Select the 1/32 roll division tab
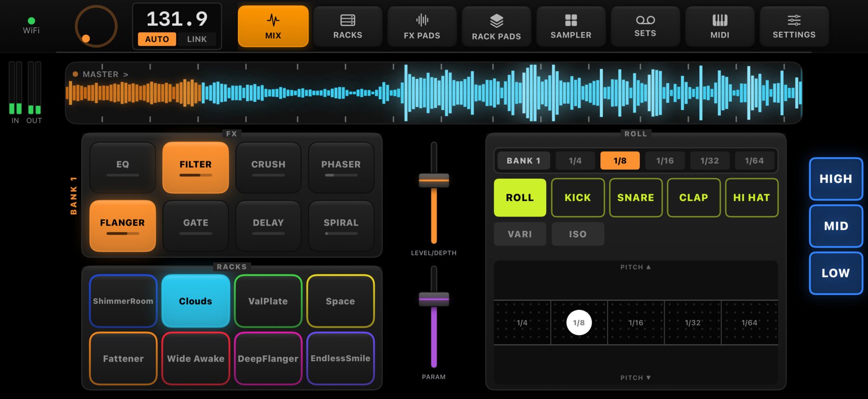Screen dimensions: 868x399 point(709,160)
